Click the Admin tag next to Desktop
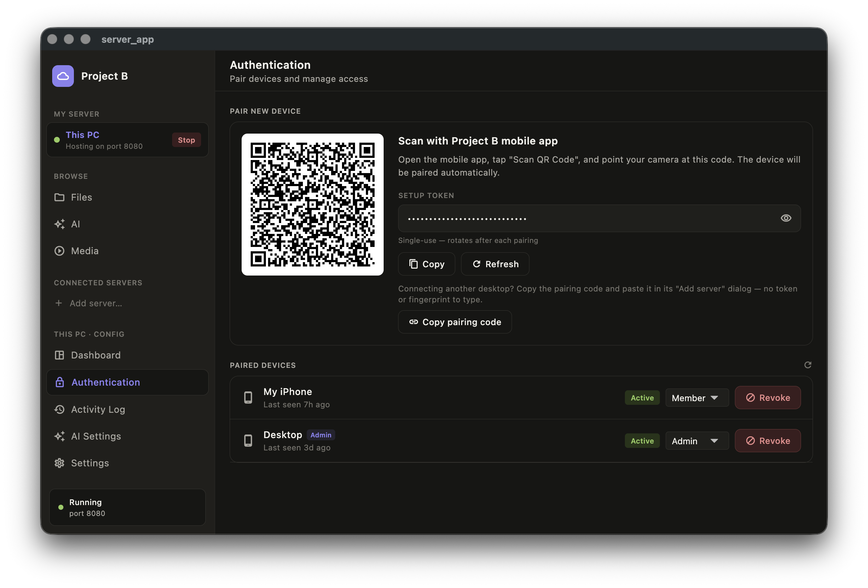868x588 pixels. click(321, 435)
